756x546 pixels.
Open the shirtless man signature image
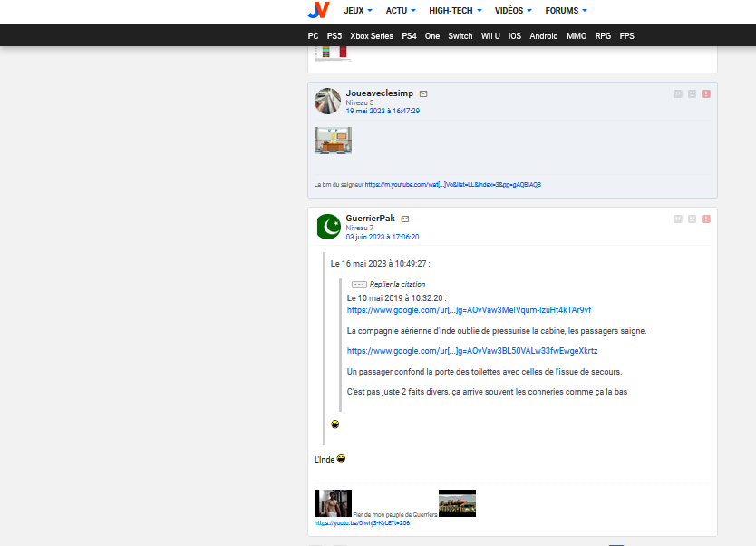[334, 503]
